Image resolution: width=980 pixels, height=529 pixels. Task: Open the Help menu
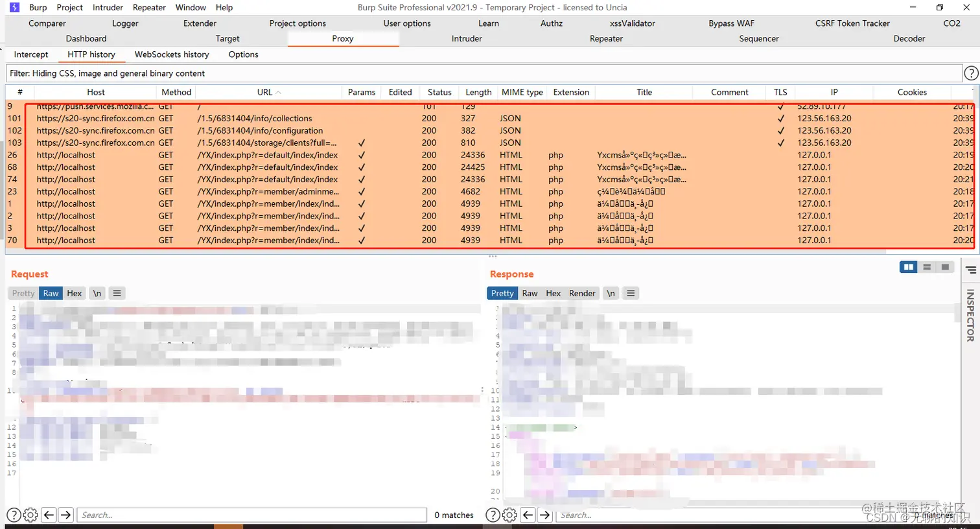[x=224, y=7]
